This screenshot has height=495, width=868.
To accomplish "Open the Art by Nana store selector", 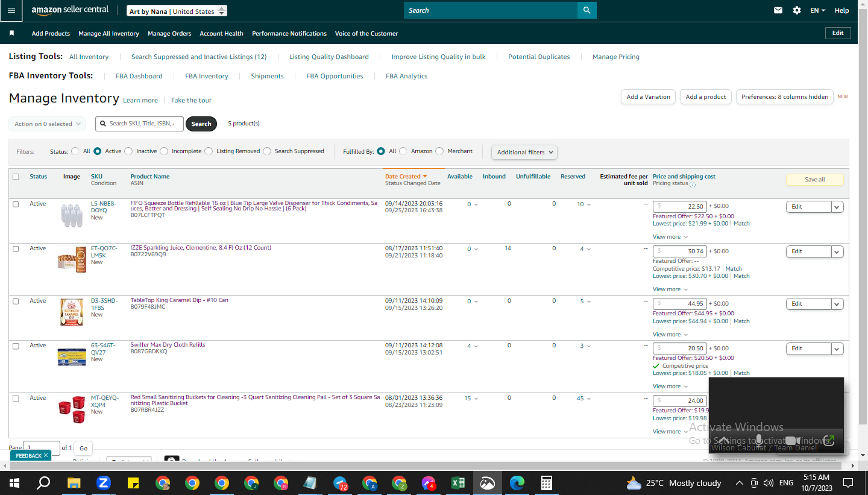I will point(177,11).
